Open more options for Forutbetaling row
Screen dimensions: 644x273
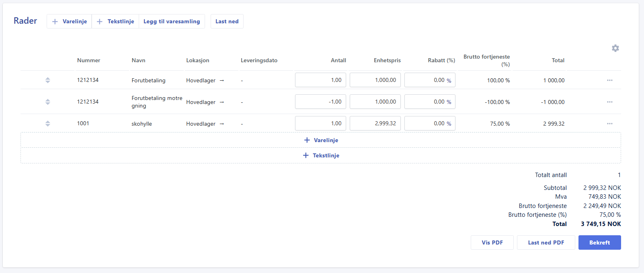coord(609,80)
